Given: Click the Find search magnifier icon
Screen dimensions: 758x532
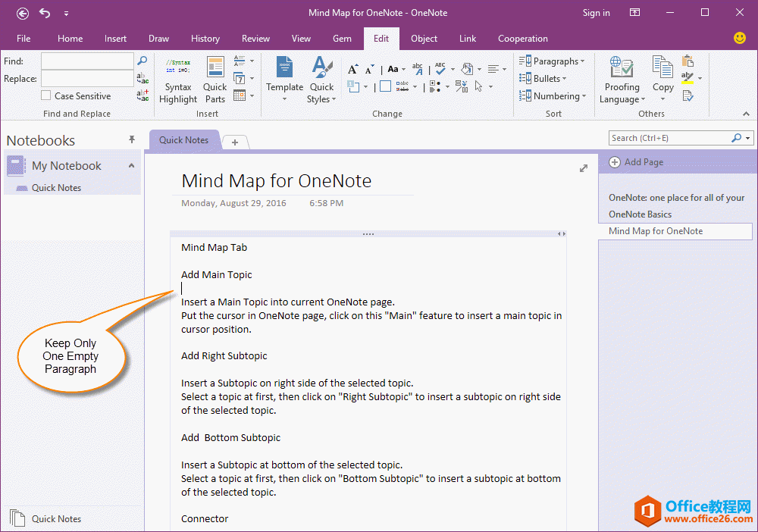Looking at the screenshot, I should click(142, 61).
